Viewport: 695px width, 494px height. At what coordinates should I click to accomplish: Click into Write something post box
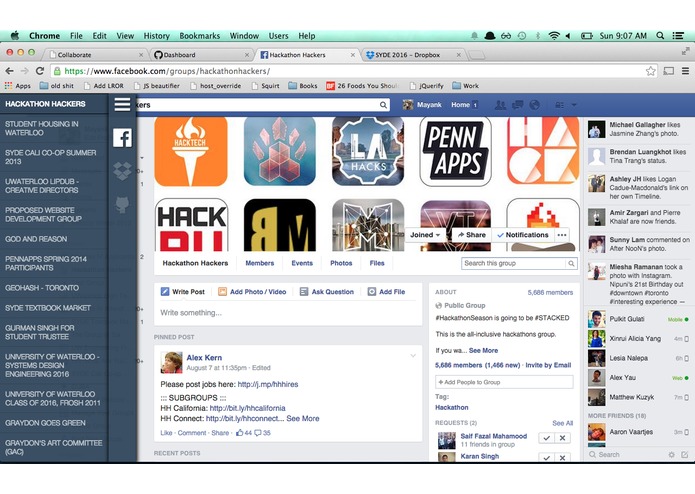pos(288,313)
